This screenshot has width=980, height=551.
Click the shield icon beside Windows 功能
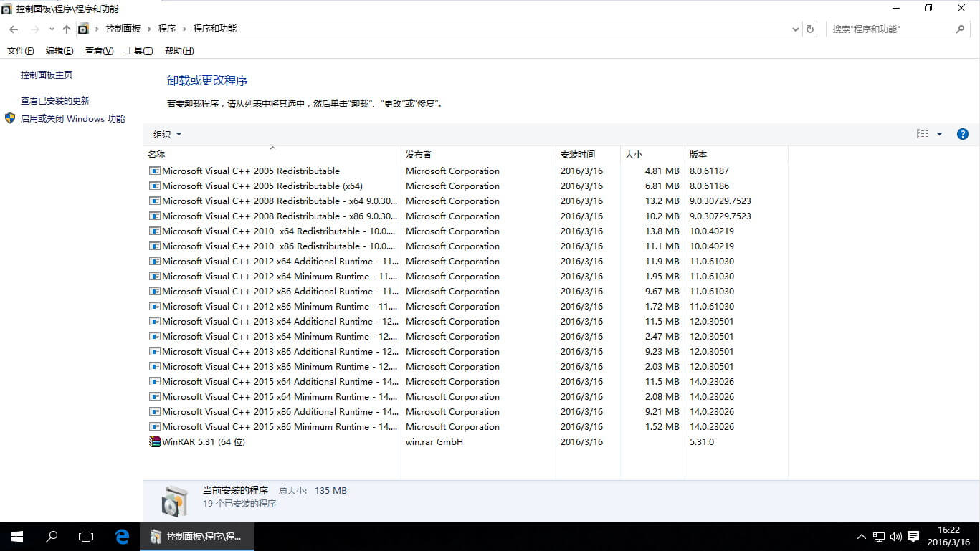[x=10, y=118]
